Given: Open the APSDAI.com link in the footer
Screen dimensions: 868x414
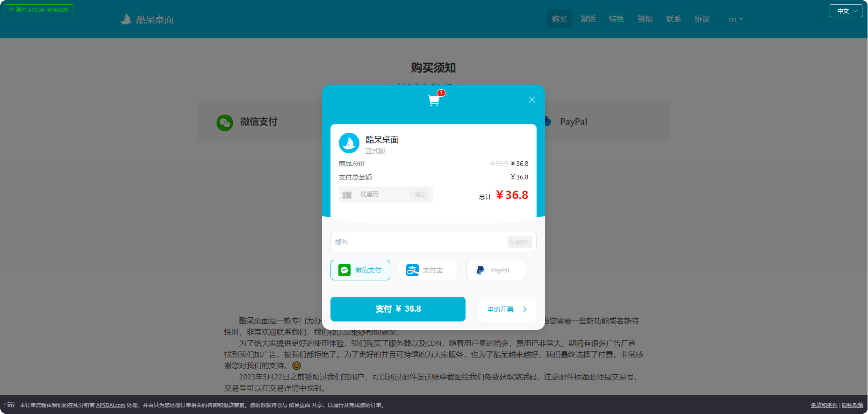Looking at the screenshot, I should coord(110,405).
